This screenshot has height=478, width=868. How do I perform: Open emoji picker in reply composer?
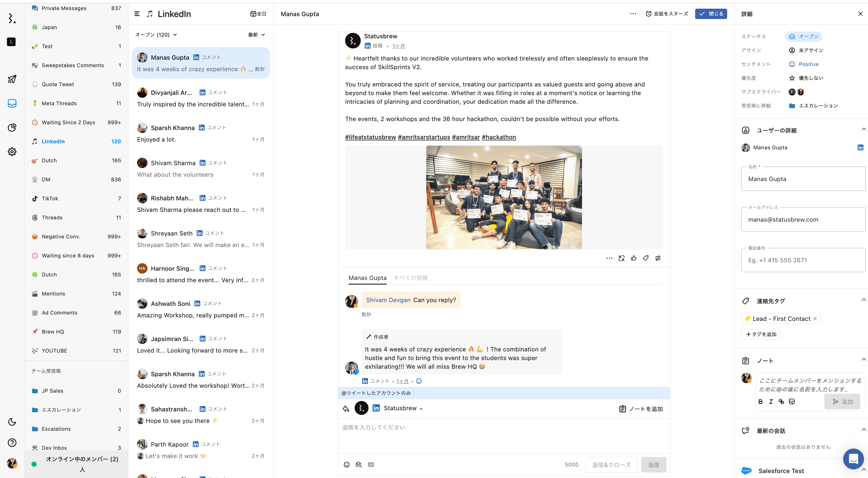coord(346,464)
